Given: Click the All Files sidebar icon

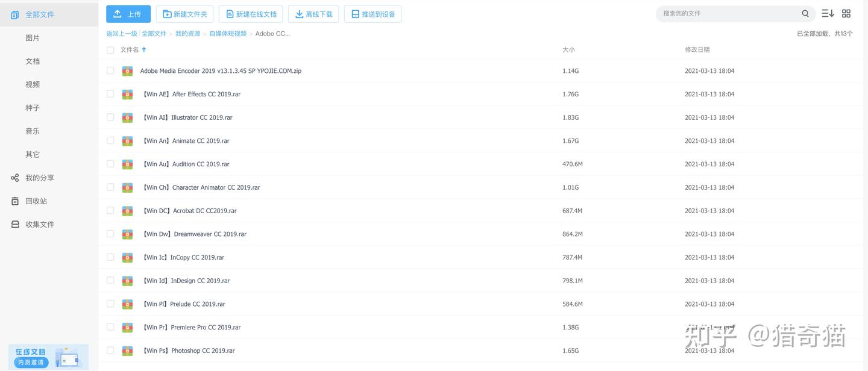Looking at the screenshot, I should (15, 14).
